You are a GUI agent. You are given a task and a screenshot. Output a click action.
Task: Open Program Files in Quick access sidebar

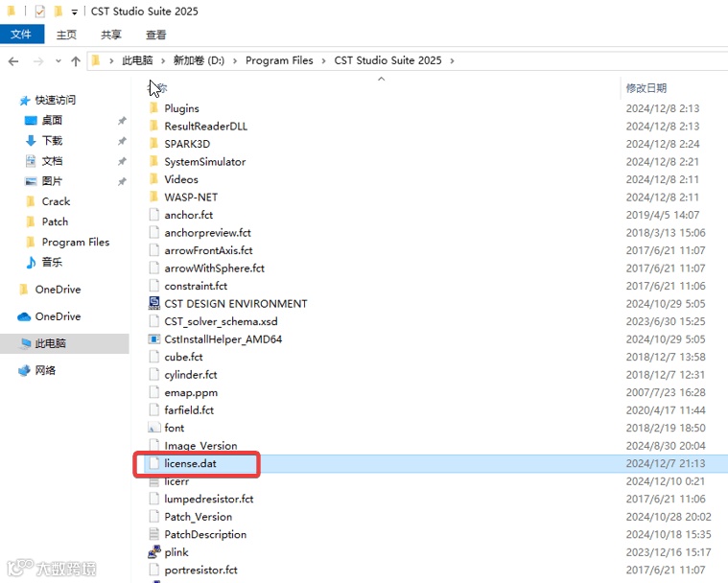[x=75, y=242]
